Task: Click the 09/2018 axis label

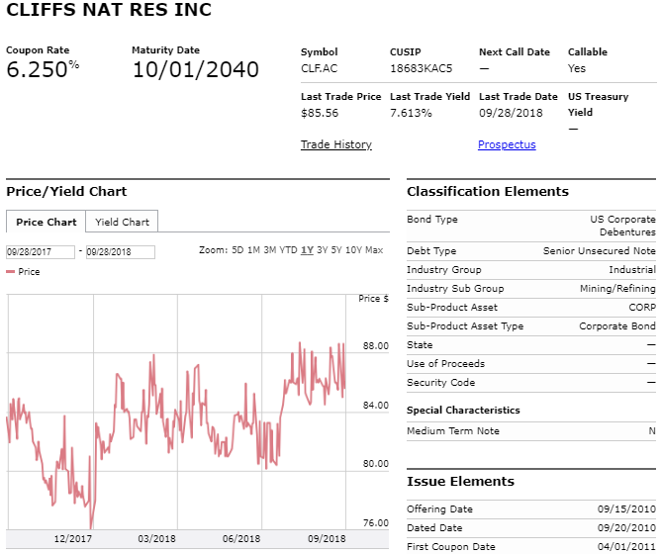Action: pos(327,538)
